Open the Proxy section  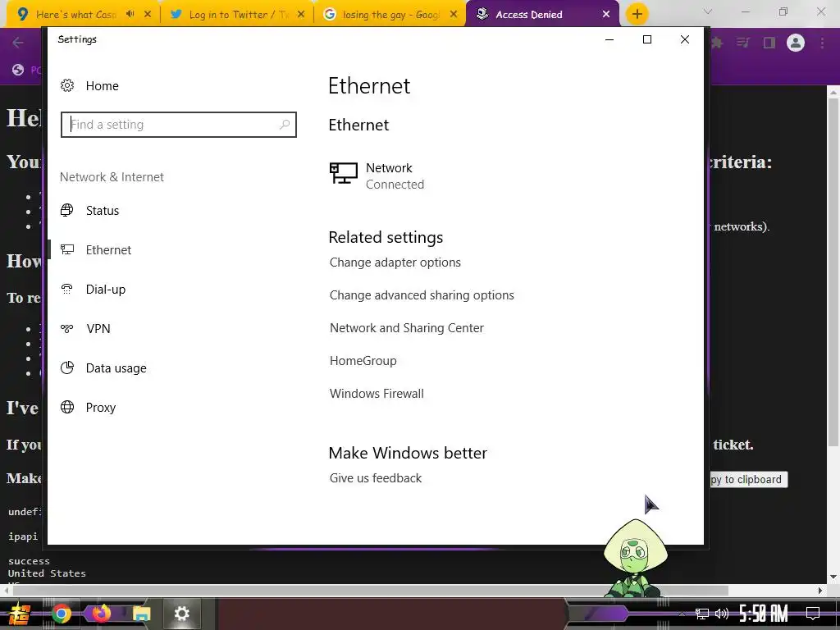point(101,408)
